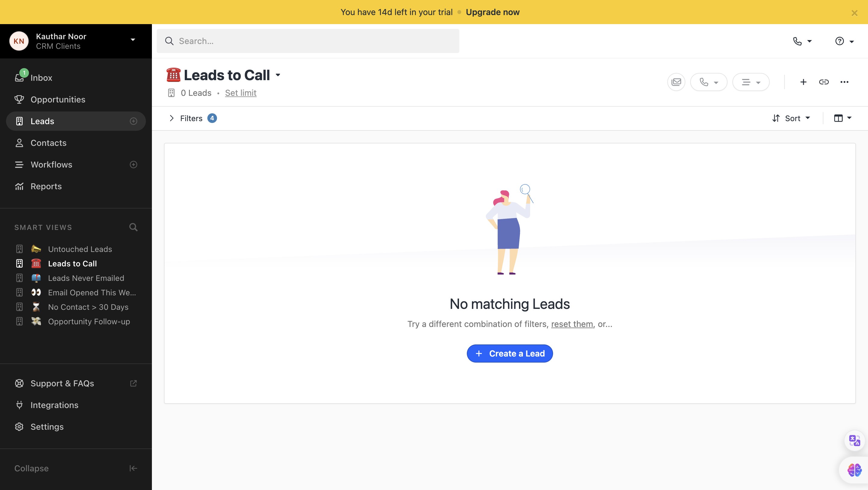Open the three-dot more options menu
Image resolution: width=868 pixels, height=490 pixels.
tap(844, 82)
